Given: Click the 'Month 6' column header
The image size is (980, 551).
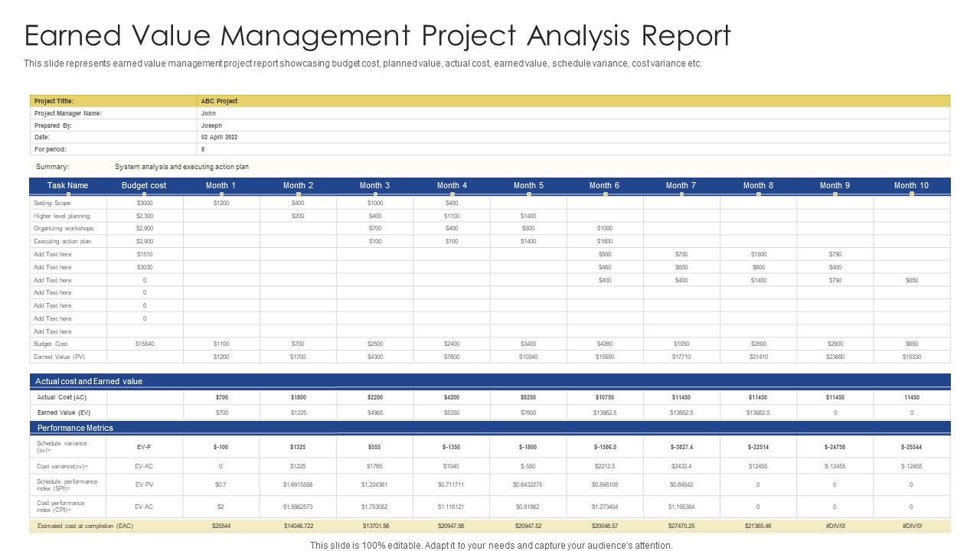Looking at the screenshot, I should click(x=605, y=185).
